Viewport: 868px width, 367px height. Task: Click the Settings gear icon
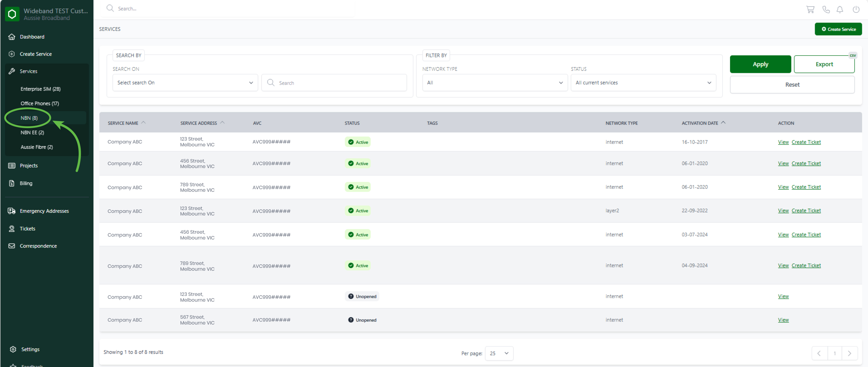(x=13, y=349)
